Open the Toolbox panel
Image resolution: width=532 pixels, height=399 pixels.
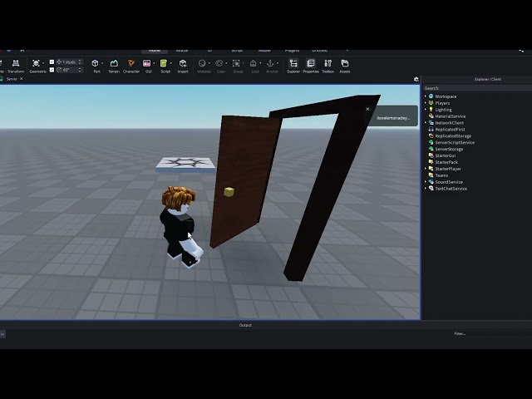pos(328,66)
